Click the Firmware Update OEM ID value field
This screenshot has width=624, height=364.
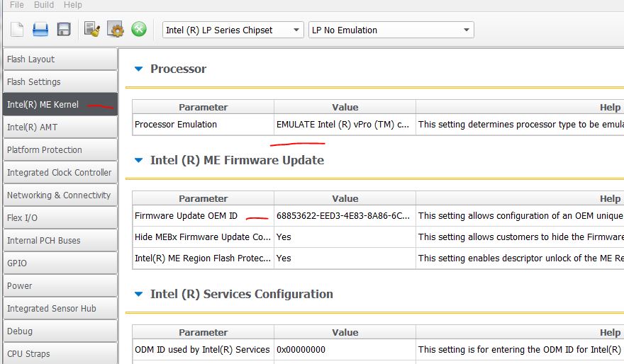click(x=345, y=216)
